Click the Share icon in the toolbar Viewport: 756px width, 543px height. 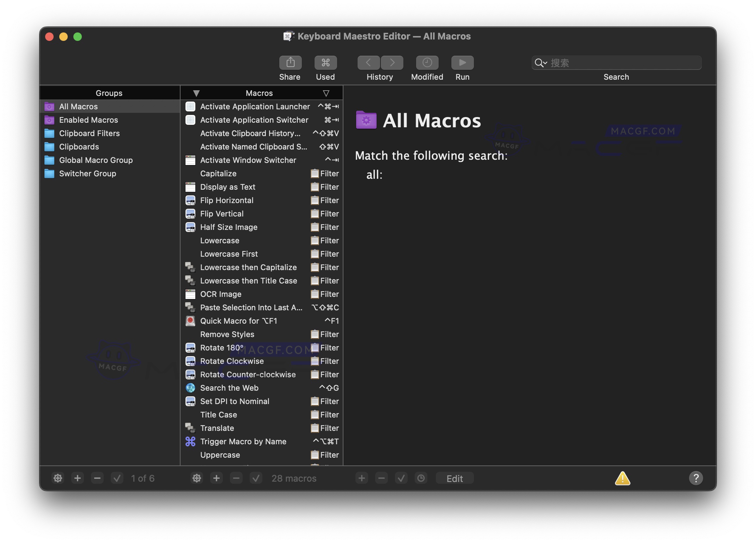click(290, 62)
